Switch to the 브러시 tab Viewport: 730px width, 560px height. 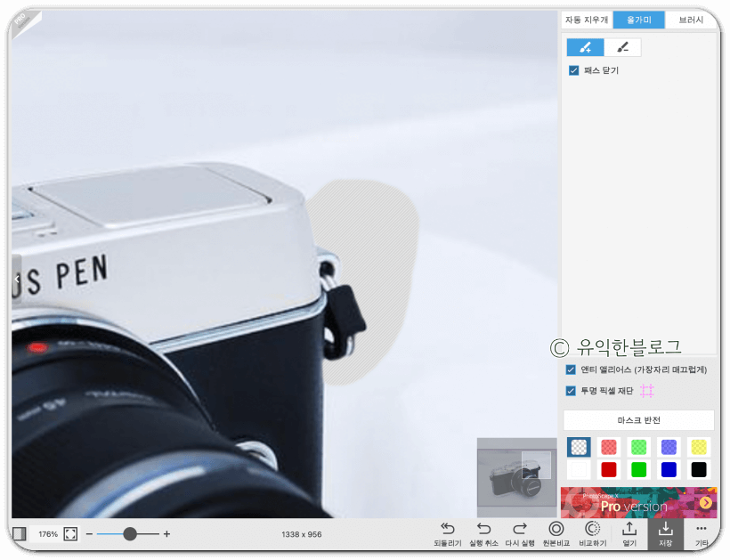click(x=691, y=20)
